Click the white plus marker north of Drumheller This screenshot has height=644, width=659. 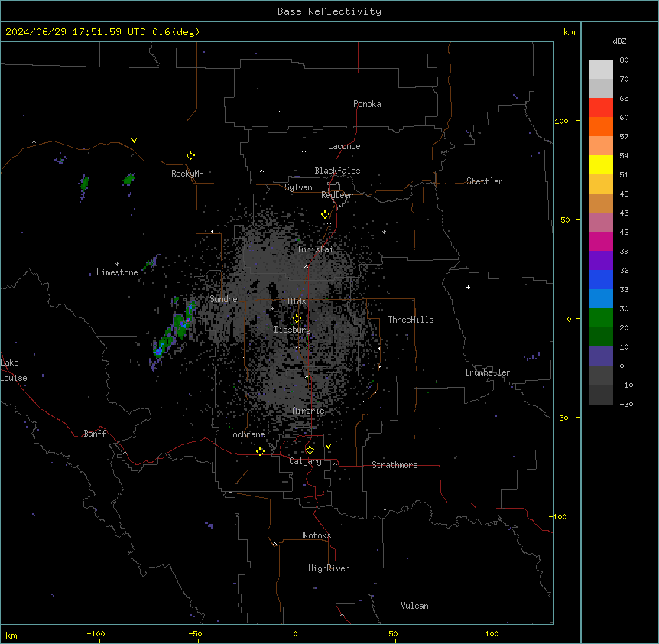(x=468, y=287)
